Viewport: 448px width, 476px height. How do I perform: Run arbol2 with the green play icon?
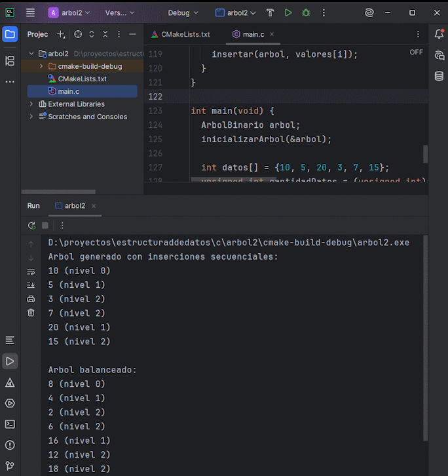pyautogui.click(x=288, y=12)
